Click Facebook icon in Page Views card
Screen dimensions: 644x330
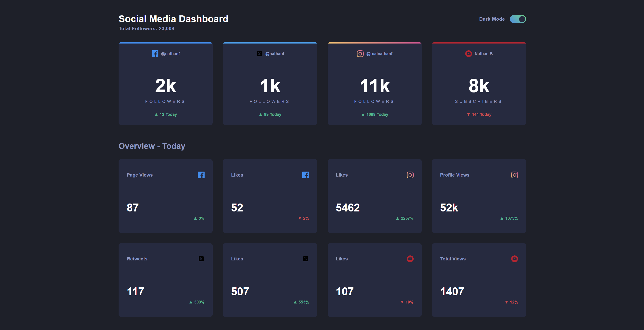(x=201, y=175)
